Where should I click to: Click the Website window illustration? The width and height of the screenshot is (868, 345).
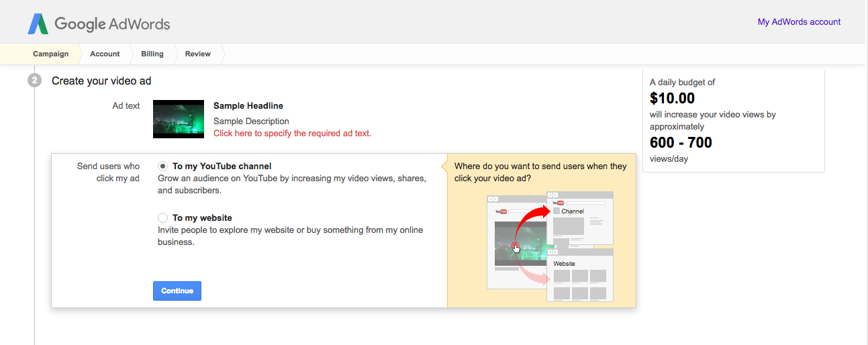coord(580,275)
